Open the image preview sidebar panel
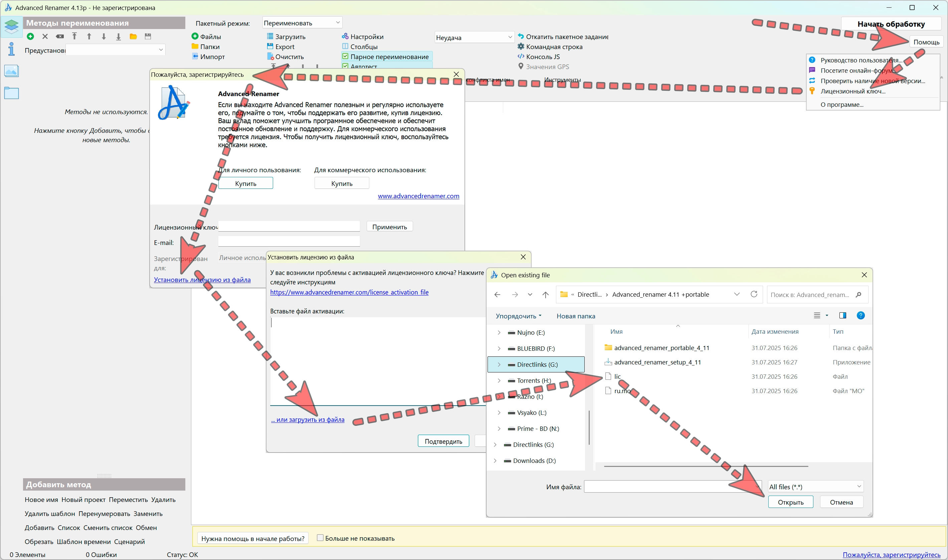Image resolution: width=948 pixels, height=560 pixels. (x=11, y=70)
